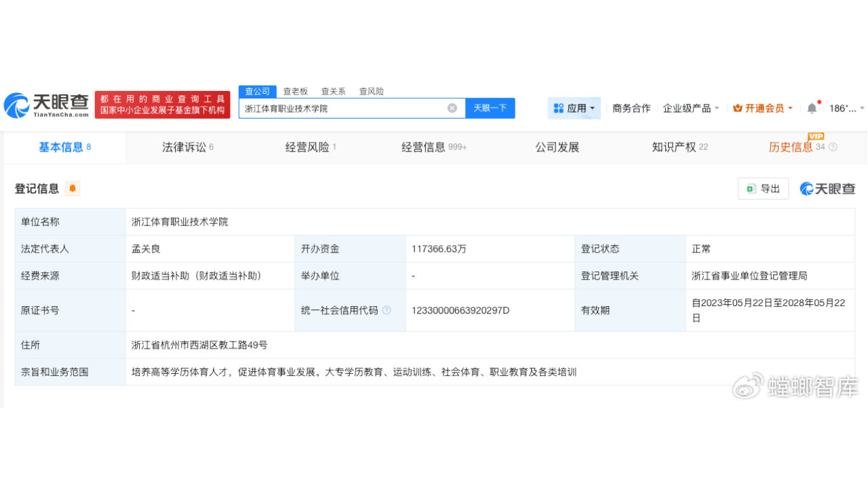Click the alarm bell icon beside 登记信息

pyautogui.click(x=71, y=189)
